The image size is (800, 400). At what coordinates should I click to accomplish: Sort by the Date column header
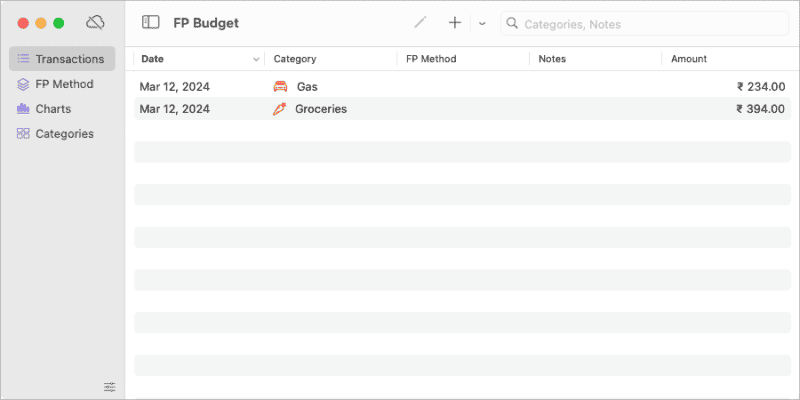point(153,59)
